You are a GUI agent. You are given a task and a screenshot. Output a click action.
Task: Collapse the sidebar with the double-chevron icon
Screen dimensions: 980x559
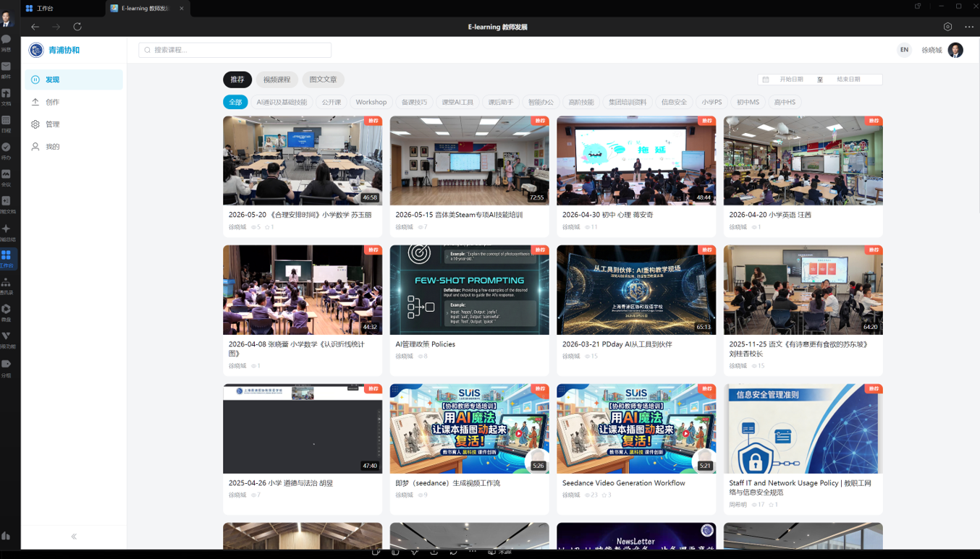point(74,537)
